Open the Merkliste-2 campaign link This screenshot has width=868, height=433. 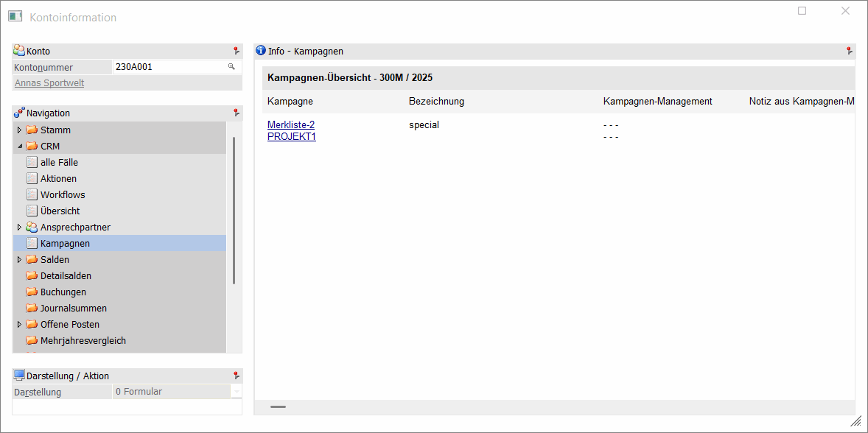click(291, 125)
